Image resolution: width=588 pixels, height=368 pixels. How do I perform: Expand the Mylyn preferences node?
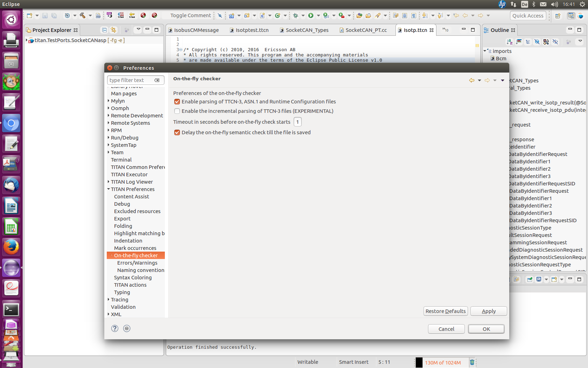108,101
